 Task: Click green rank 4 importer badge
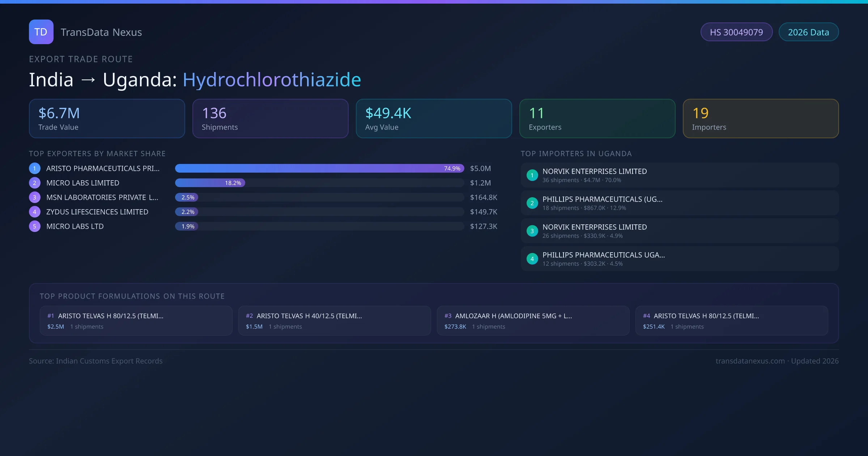[532, 259]
